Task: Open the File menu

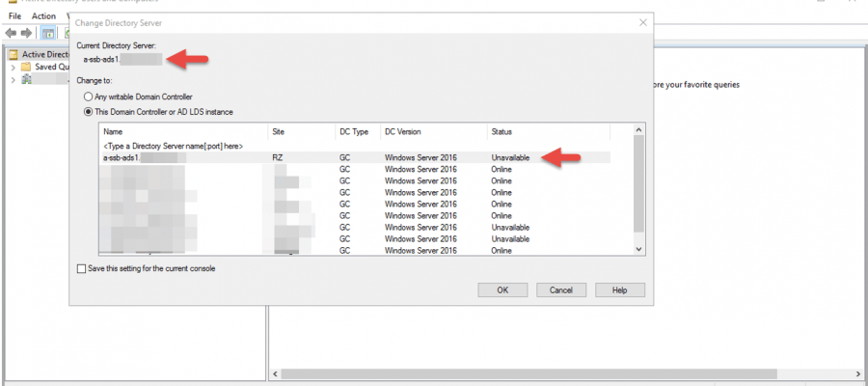Action: pos(14,16)
